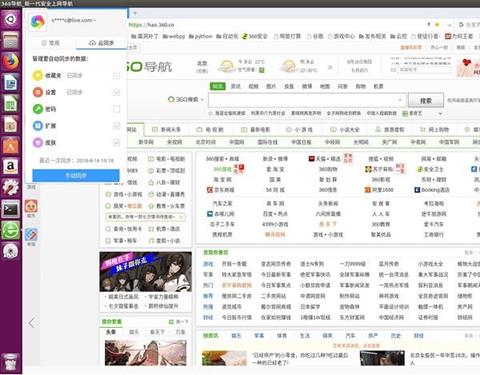Click the bookmark star in the address bar
This screenshot has width=480, height=375.
click(x=437, y=25)
